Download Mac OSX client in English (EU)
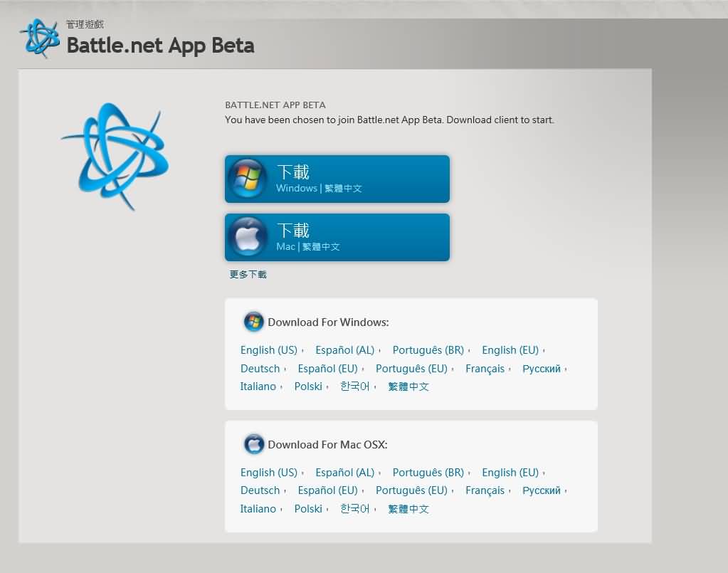The height and width of the screenshot is (573, 728). pos(510,472)
